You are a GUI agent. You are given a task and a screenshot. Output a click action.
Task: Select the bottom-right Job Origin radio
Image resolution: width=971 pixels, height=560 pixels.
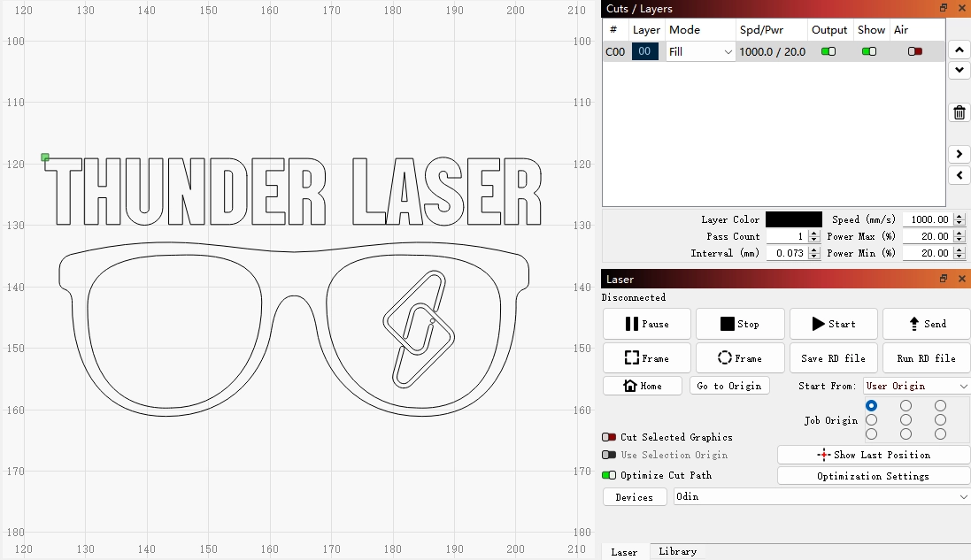coord(941,434)
